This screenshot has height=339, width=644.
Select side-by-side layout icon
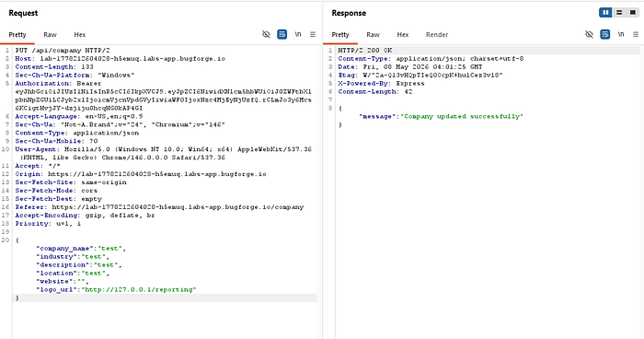[x=605, y=13]
